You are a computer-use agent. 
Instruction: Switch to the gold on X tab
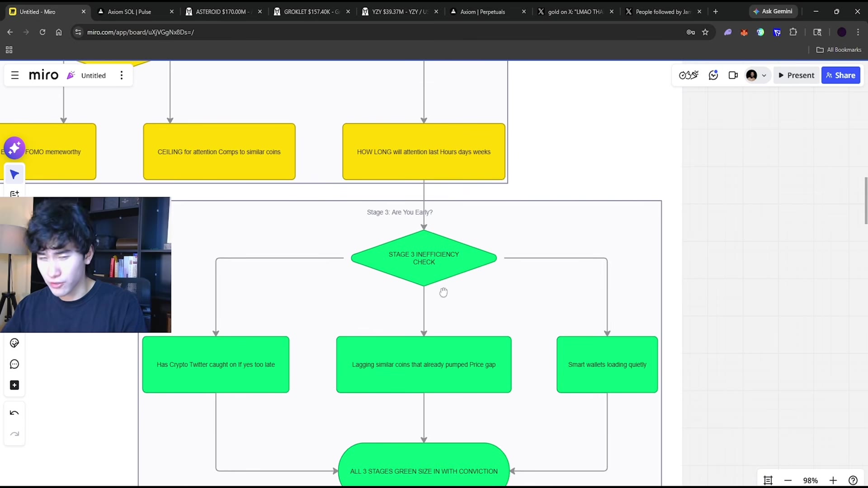[x=575, y=12]
